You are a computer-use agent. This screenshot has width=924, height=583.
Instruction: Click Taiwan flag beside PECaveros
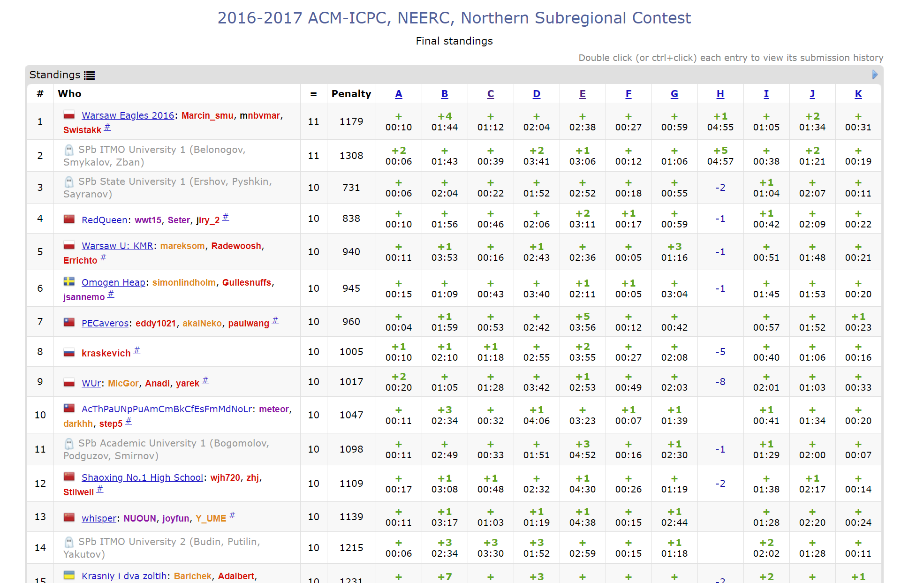pos(69,322)
